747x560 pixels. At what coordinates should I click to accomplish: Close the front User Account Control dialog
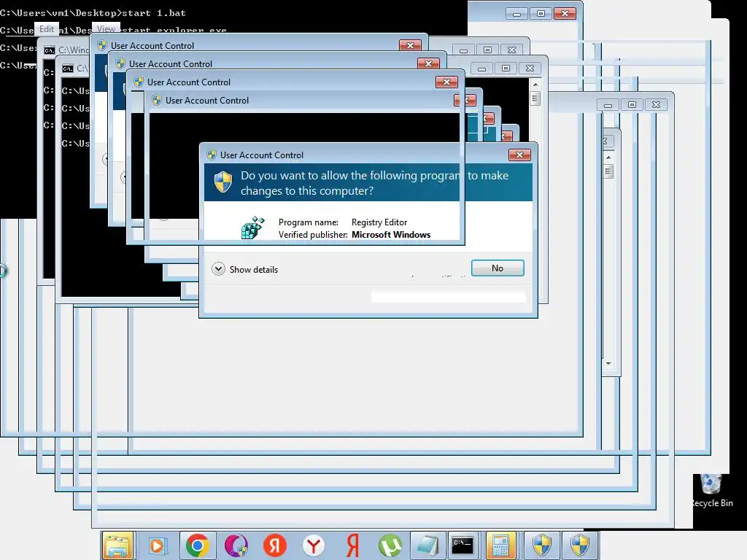click(519, 155)
